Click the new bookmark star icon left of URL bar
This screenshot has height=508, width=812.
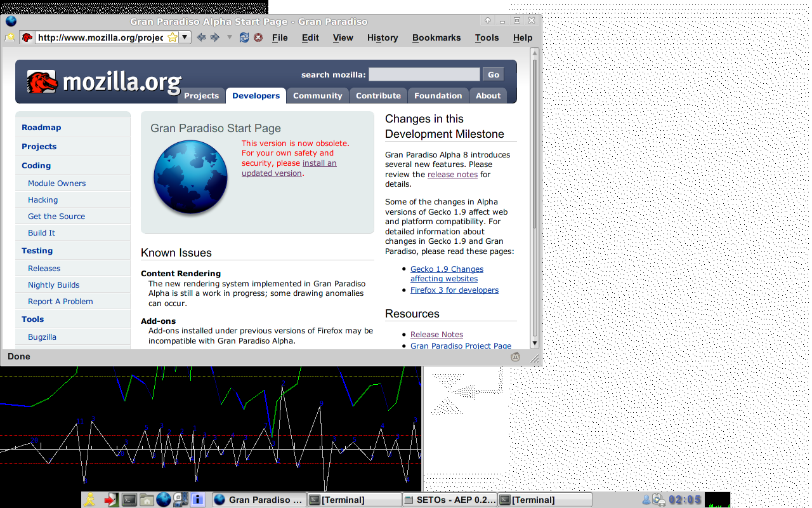(10, 37)
